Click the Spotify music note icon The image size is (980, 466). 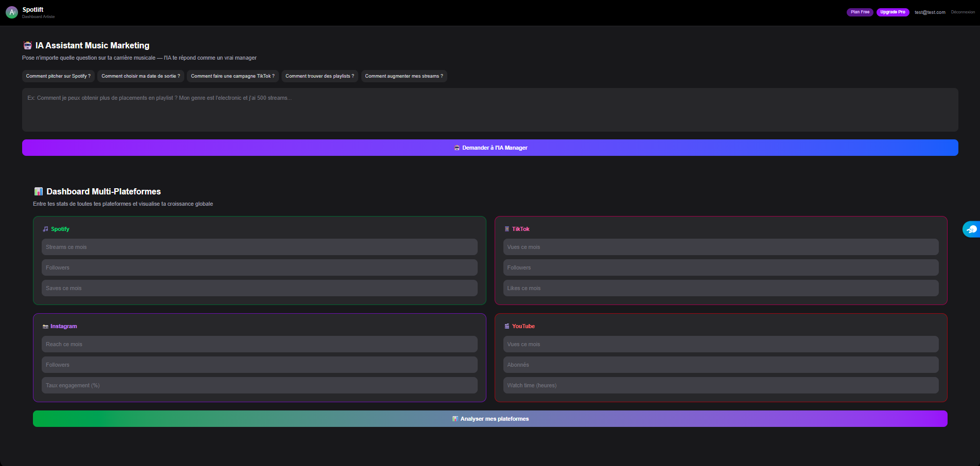click(x=45, y=229)
